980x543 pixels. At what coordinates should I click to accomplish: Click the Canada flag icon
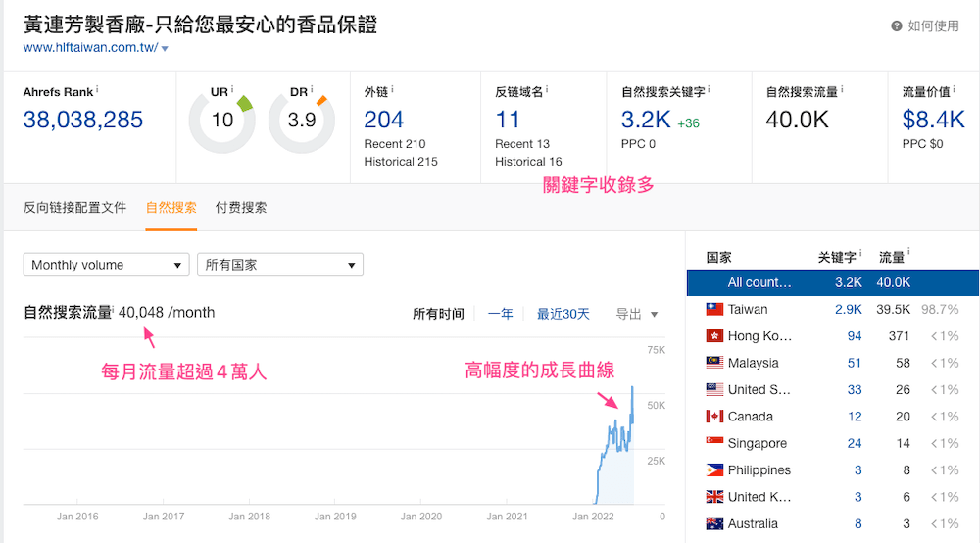pos(714,417)
